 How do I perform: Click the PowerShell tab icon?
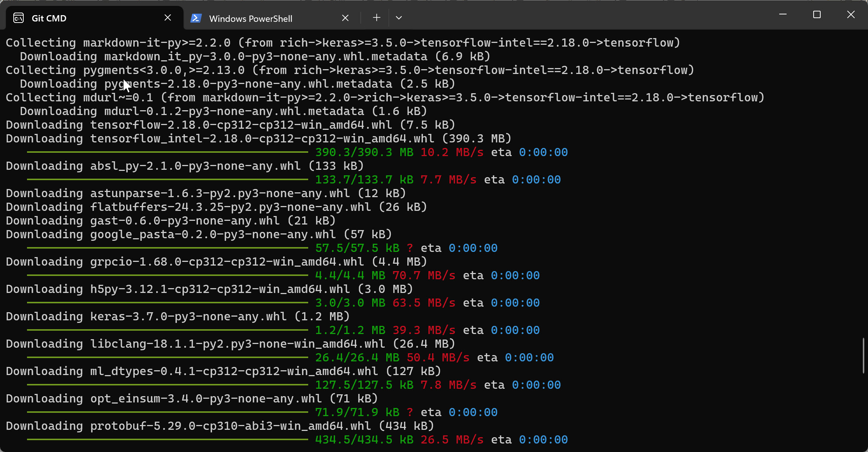pos(196,18)
